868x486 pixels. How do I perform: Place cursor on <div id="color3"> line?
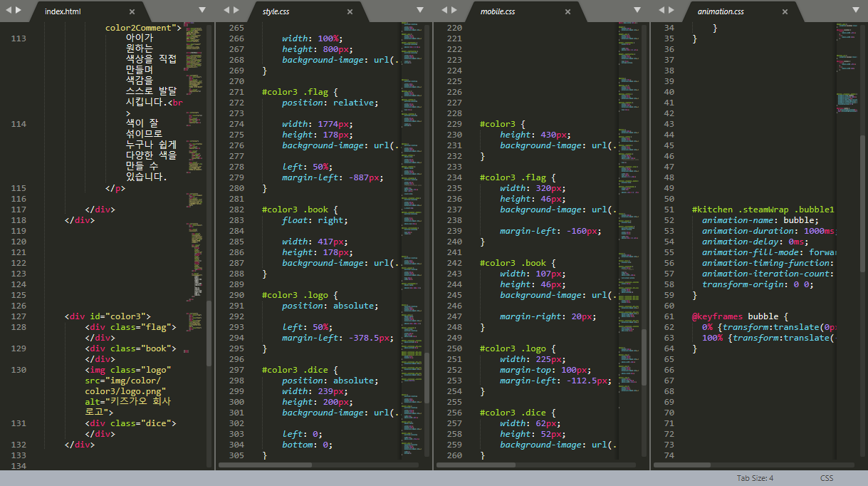pos(108,316)
